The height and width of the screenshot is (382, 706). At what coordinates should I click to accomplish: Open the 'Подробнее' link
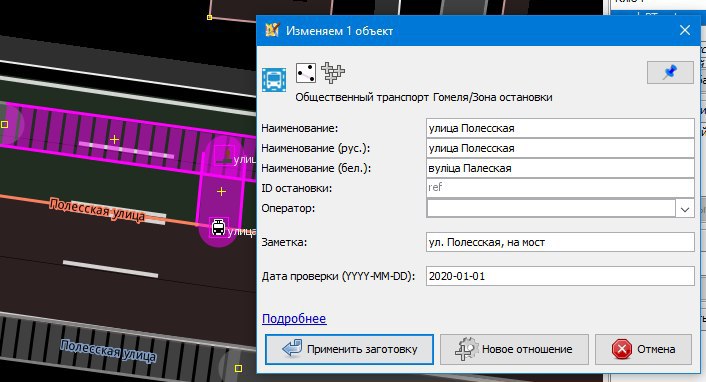point(294,318)
